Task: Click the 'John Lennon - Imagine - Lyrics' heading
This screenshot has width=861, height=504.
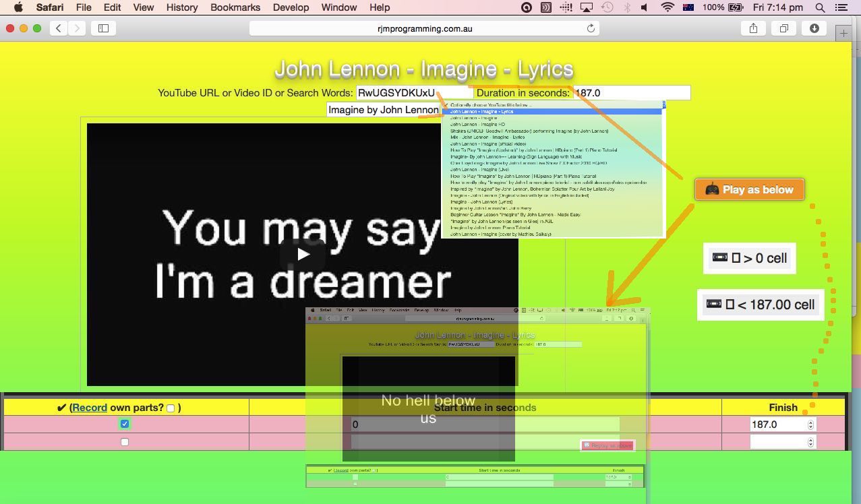Action: pyautogui.click(x=424, y=69)
